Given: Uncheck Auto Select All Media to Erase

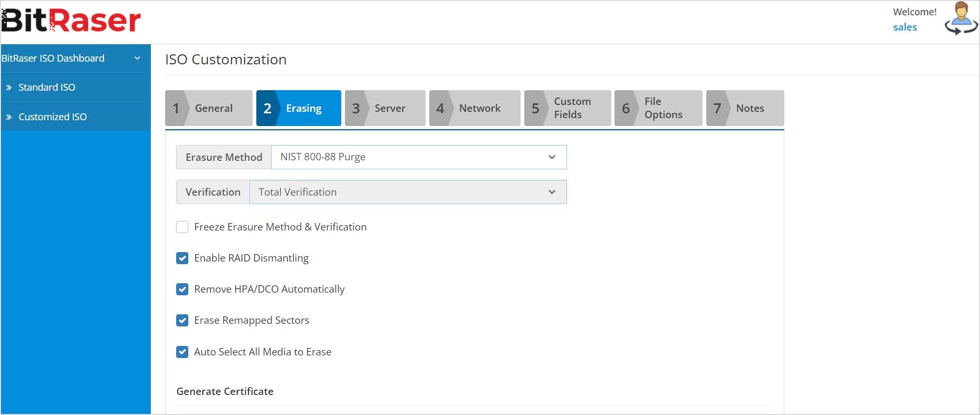Looking at the screenshot, I should click(x=182, y=352).
